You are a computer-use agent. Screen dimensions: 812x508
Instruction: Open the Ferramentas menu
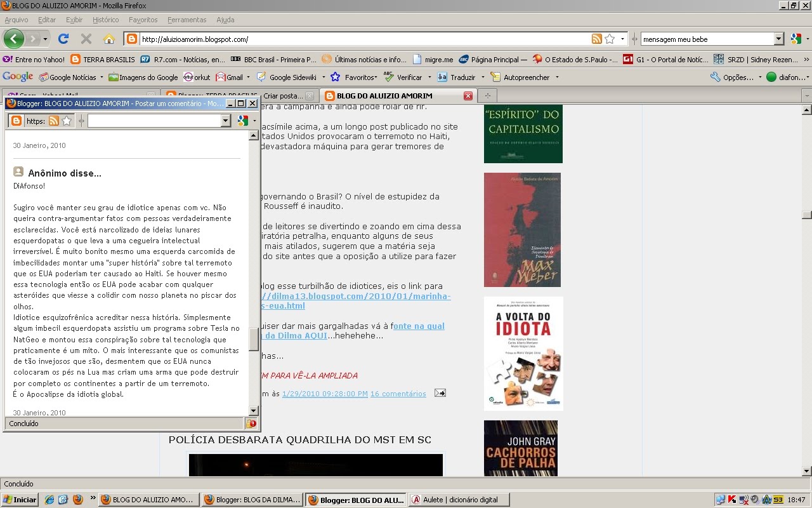point(187,20)
